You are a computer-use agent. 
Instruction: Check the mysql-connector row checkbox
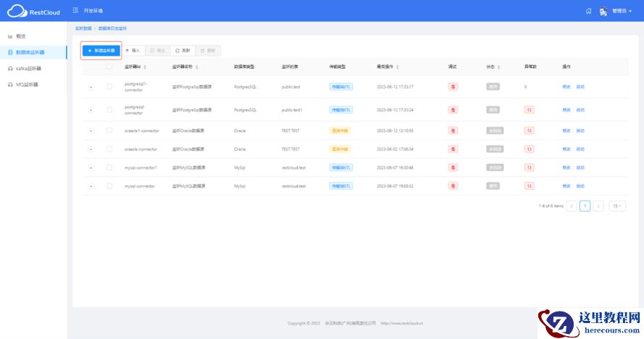pyautogui.click(x=109, y=185)
